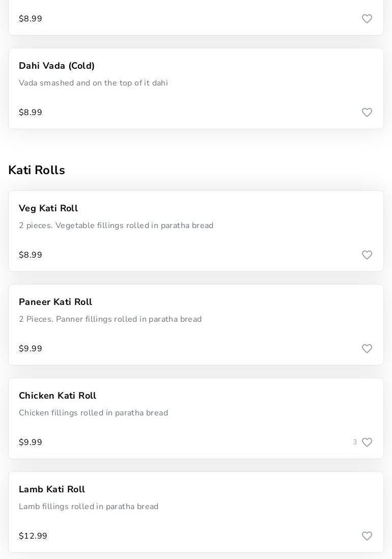Click the Veg Kati Roll description text
Image resolution: width=392 pixels, height=559 pixels.
pos(116,226)
